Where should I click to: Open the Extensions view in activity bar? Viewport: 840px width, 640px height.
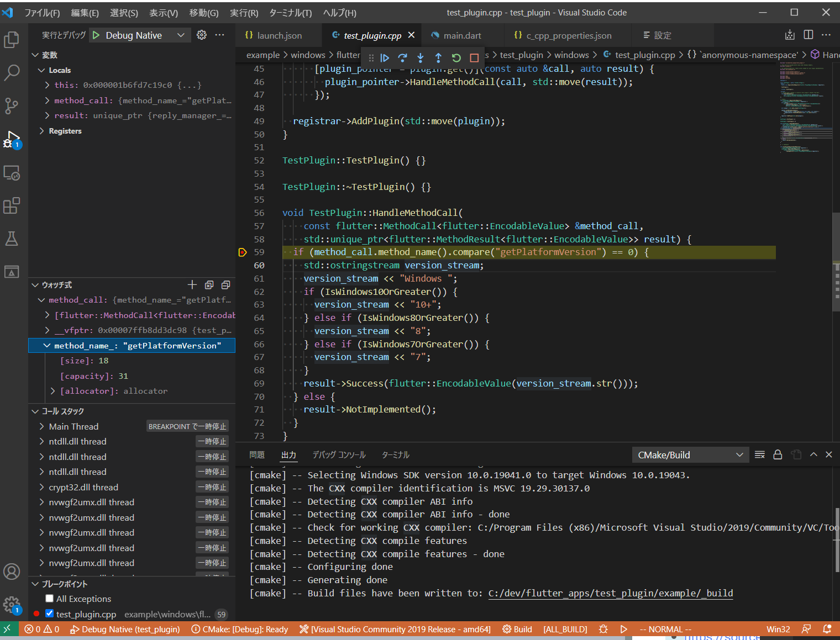coord(12,206)
